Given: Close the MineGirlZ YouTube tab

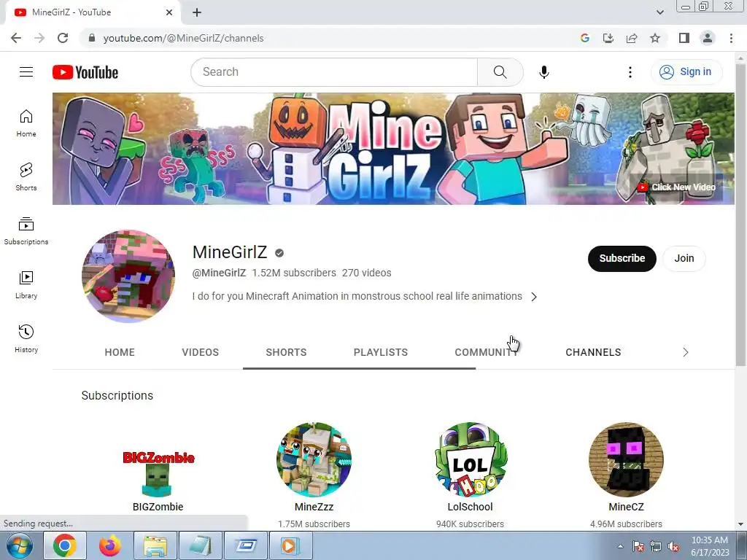Looking at the screenshot, I should point(169,12).
